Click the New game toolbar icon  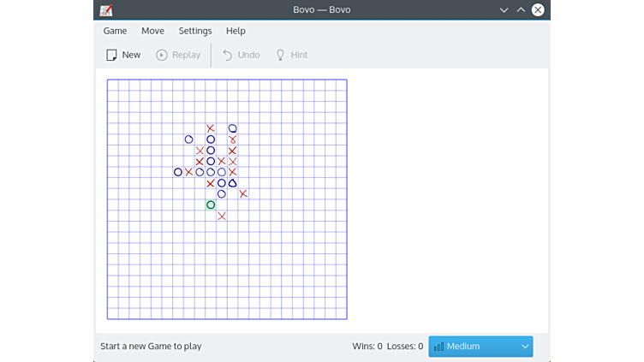(111, 55)
